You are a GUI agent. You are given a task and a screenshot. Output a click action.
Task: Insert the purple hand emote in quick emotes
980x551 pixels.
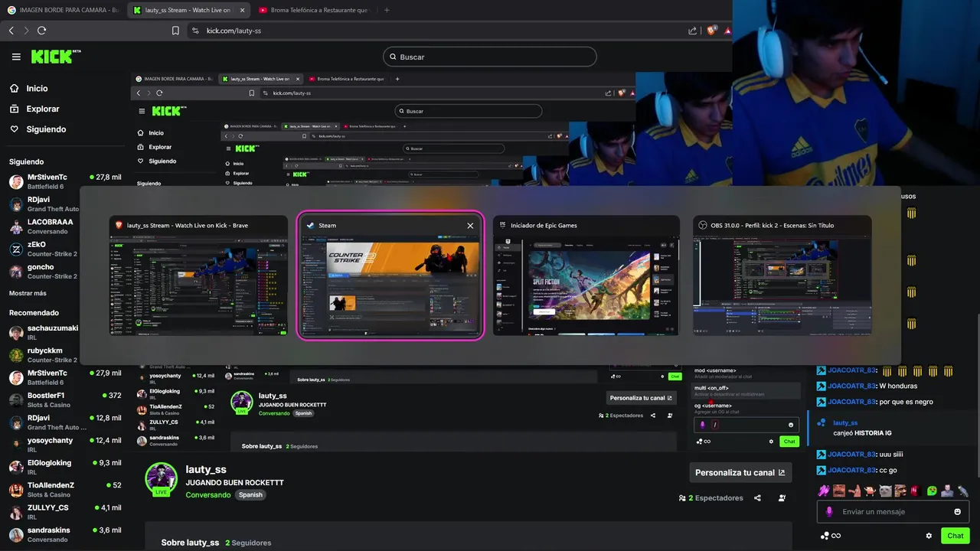[x=824, y=491]
